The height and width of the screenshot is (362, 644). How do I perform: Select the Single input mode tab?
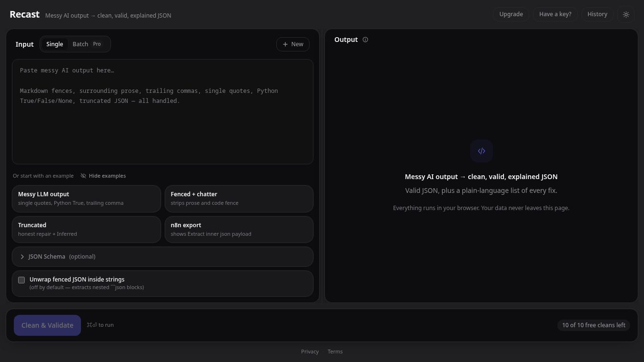(54, 44)
